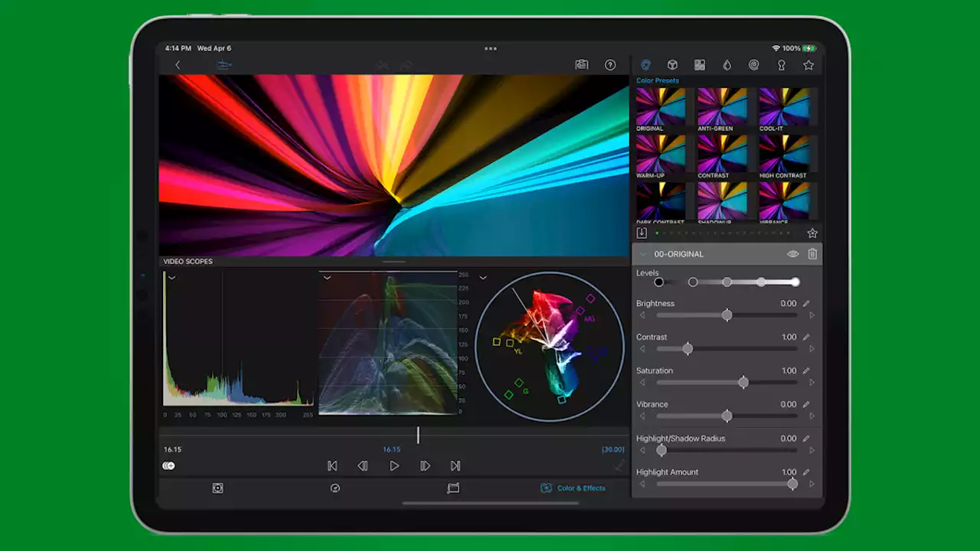Click the Wi-Fi status icon
980x551 pixels.
776,48
